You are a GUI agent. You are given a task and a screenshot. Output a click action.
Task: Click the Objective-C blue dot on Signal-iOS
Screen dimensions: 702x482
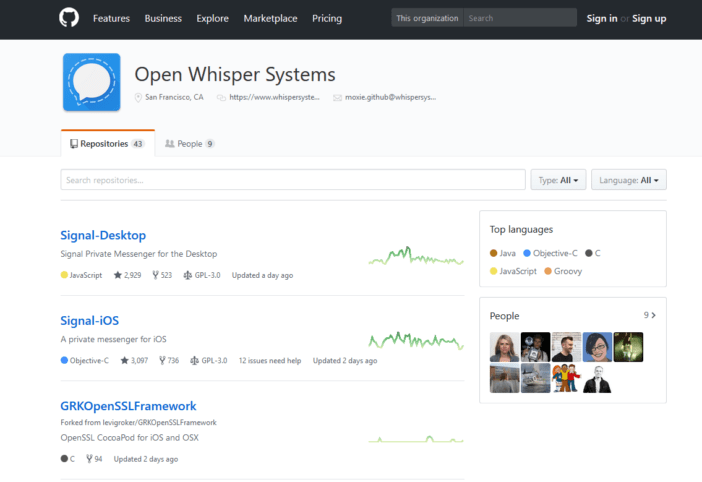click(64, 360)
